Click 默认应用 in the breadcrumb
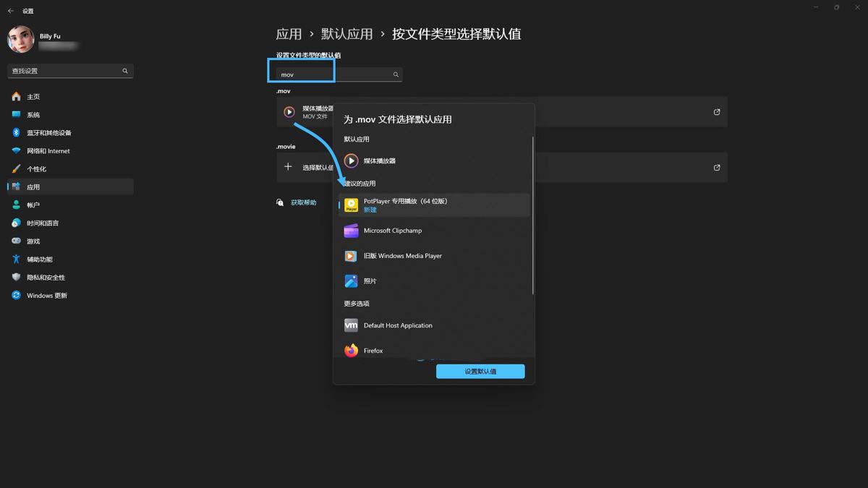Screen dimensions: 868x488 [346, 34]
